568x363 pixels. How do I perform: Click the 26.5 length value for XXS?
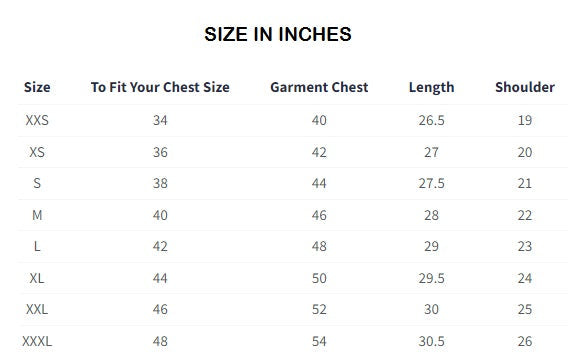point(431,120)
